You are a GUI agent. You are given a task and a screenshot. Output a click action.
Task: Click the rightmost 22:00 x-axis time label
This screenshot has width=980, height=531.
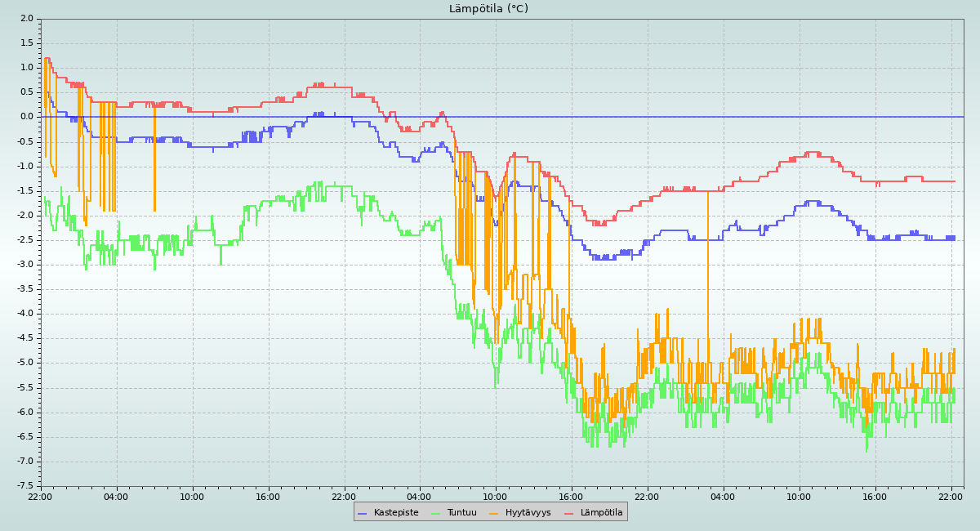(x=951, y=497)
